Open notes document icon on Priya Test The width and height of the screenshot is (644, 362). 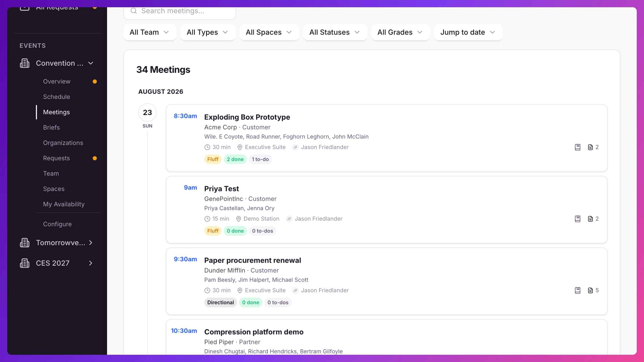tap(590, 219)
